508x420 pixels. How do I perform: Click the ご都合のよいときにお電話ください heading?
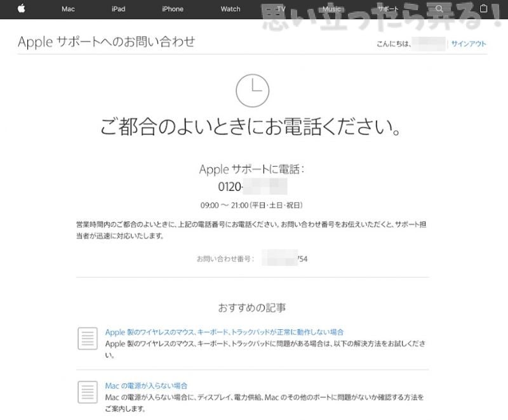coord(251,126)
